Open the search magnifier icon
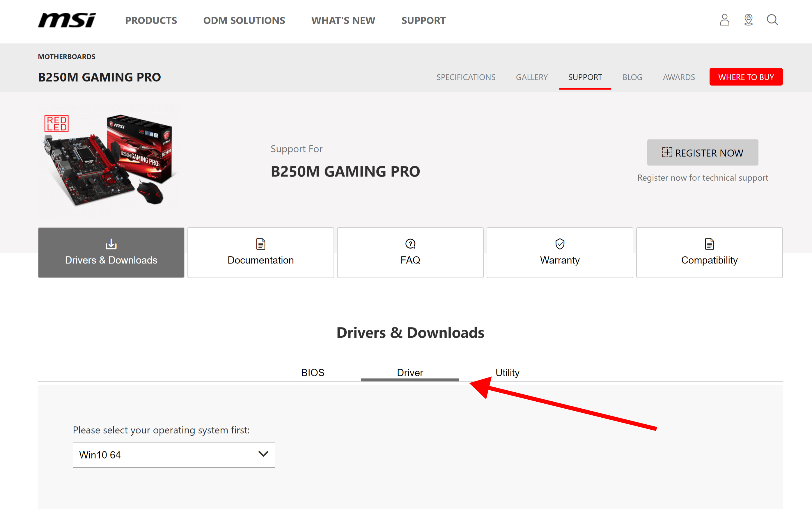 [x=772, y=20]
